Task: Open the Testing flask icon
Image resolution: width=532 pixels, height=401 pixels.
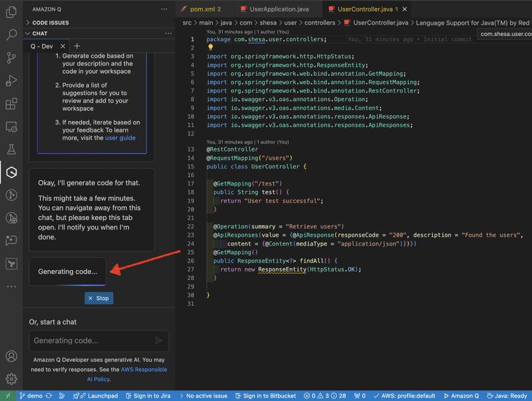Action: pos(11,150)
